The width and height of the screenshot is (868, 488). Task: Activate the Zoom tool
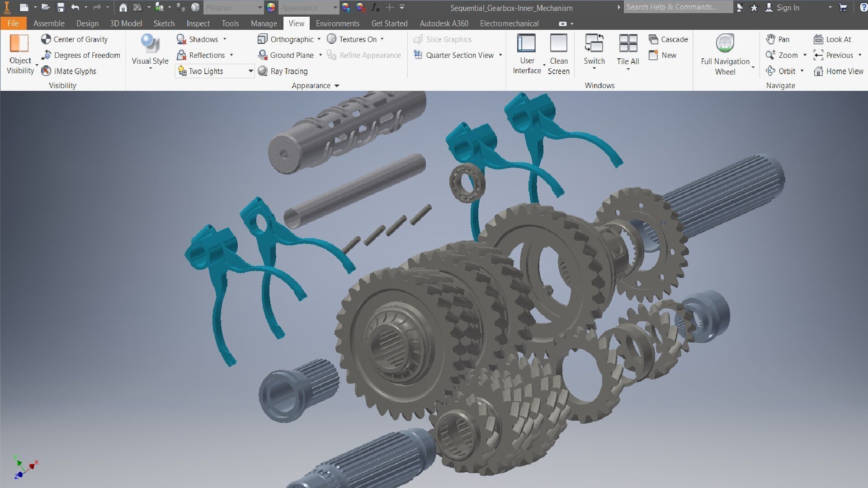click(782, 55)
